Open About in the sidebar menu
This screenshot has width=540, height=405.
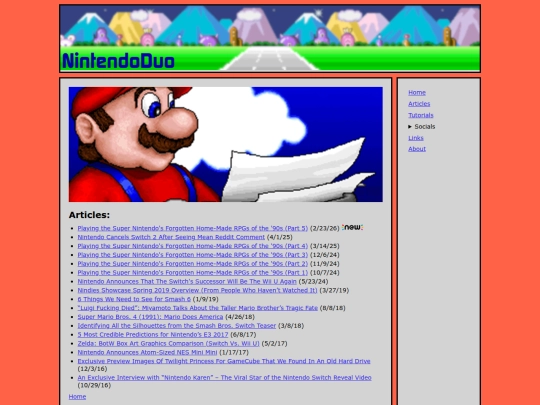click(x=417, y=149)
